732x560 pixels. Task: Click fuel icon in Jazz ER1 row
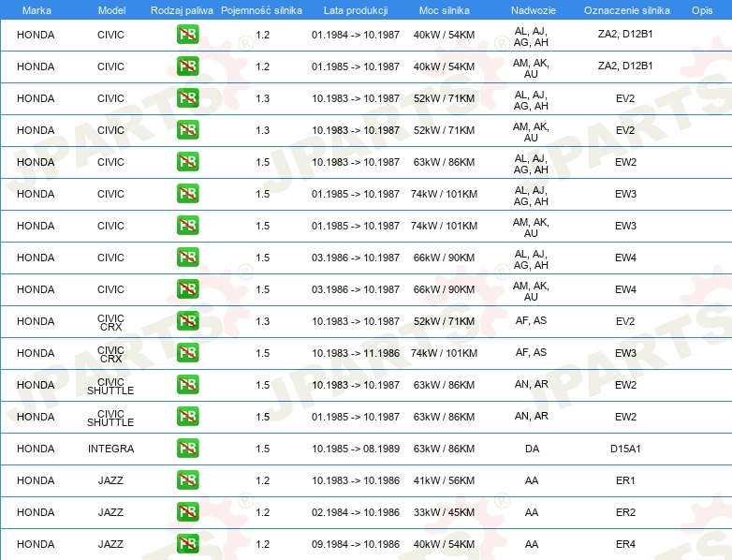(x=187, y=479)
